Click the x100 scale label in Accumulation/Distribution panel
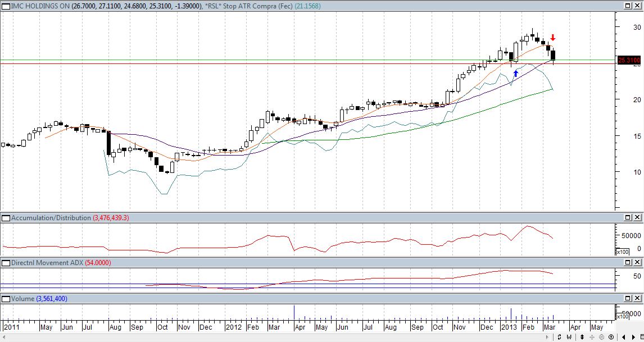This screenshot has width=644, height=342. (622, 252)
